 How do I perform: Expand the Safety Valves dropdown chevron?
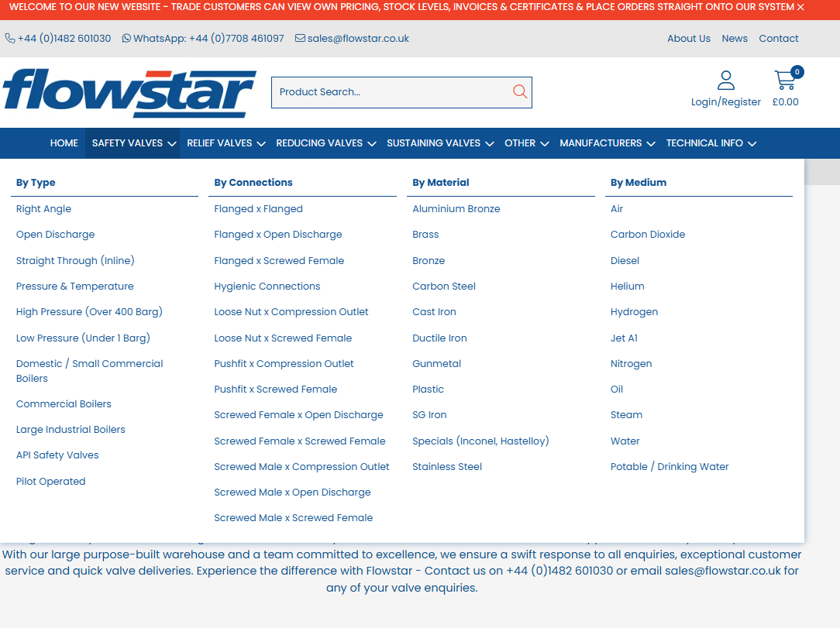[x=172, y=143]
